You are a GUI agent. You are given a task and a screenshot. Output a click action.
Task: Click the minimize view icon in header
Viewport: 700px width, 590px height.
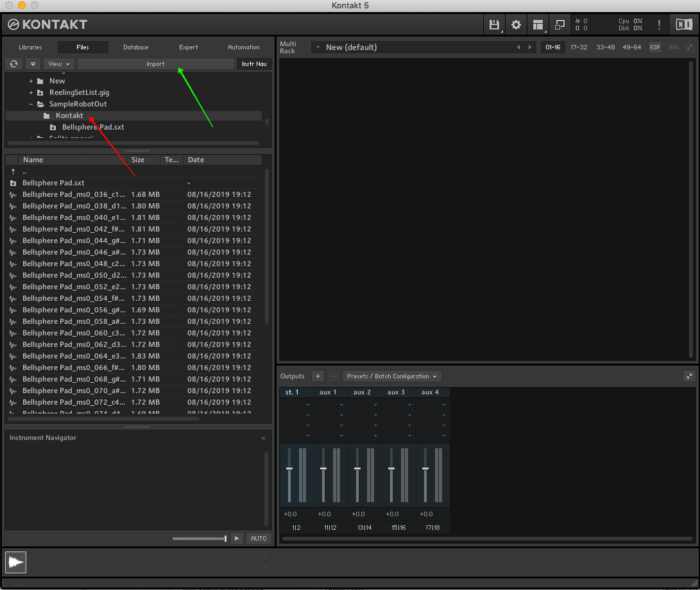click(559, 24)
